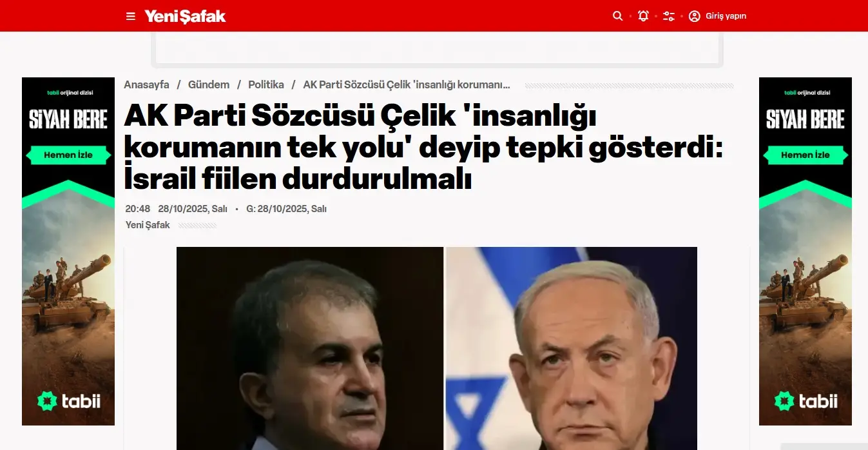Click the user profile icon
The height and width of the screenshot is (450, 868).
tap(694, 16)
